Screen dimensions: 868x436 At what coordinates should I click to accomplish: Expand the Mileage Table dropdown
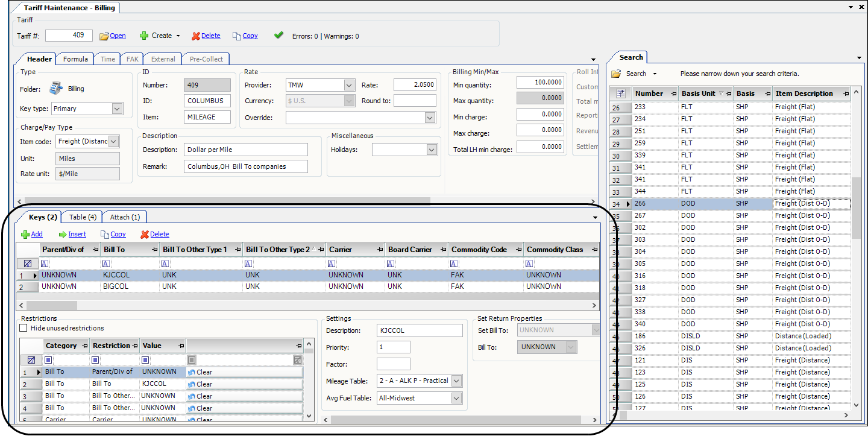point(456,381)
